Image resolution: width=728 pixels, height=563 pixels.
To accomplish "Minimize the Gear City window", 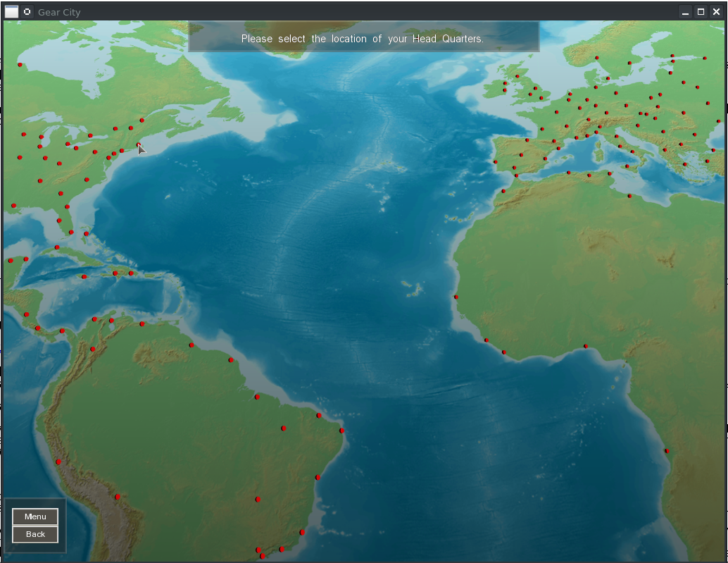I will (x=685, y=12).
